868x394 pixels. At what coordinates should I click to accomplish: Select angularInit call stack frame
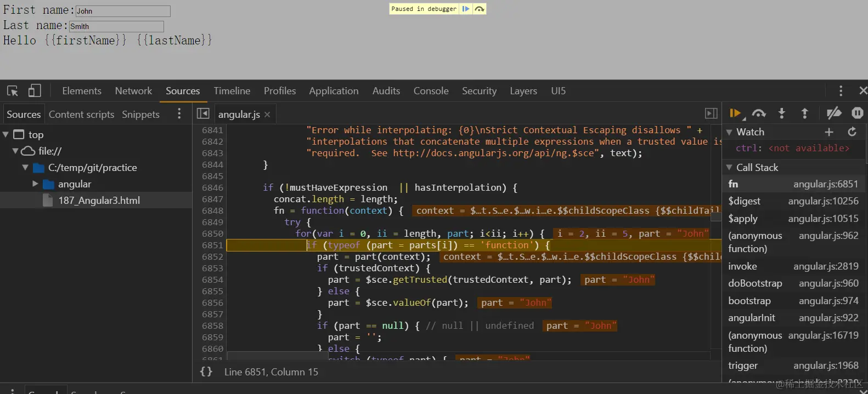click(793, 318)
